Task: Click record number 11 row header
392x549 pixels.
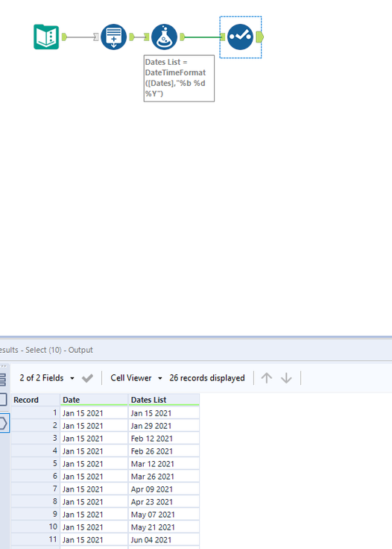Action: [35, 539]
